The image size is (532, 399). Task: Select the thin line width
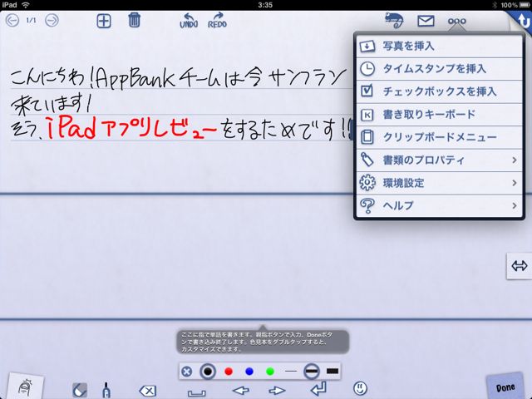(291, 372)
